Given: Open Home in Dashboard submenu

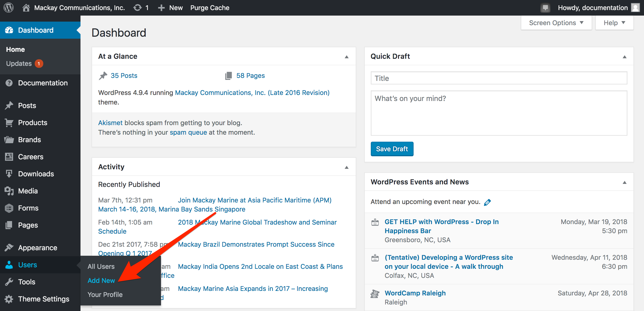Looking at the screenshot, I should point(15,49).
